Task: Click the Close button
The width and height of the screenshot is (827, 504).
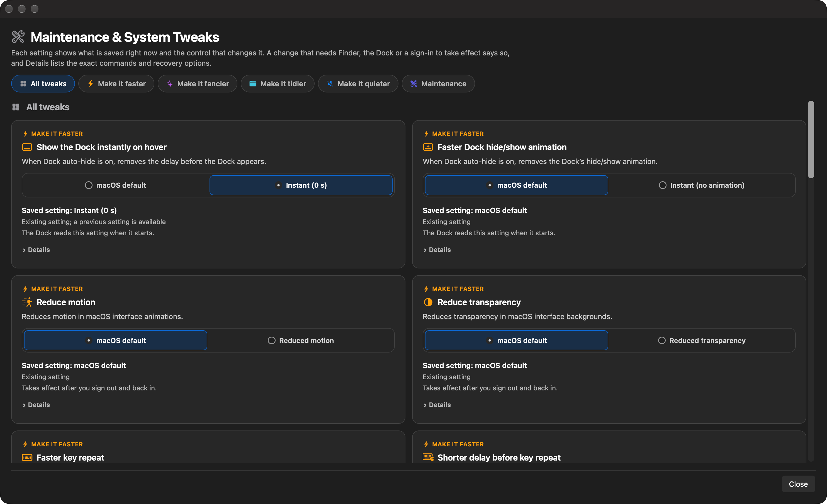Action: [798, 484]
